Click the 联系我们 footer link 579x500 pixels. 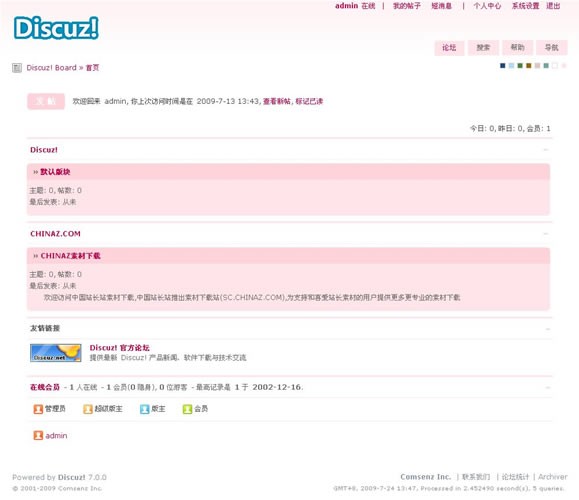coord(476,477)
